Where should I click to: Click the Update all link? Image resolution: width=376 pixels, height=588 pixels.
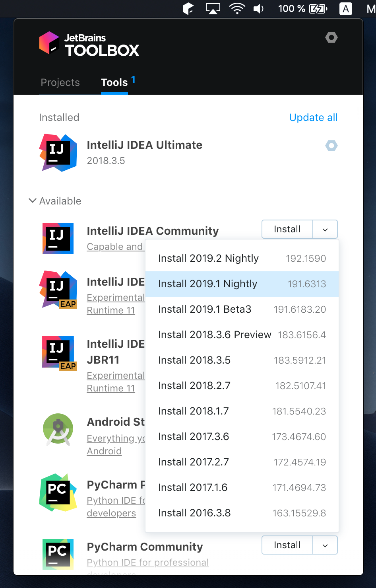click(x=313, y=117)
